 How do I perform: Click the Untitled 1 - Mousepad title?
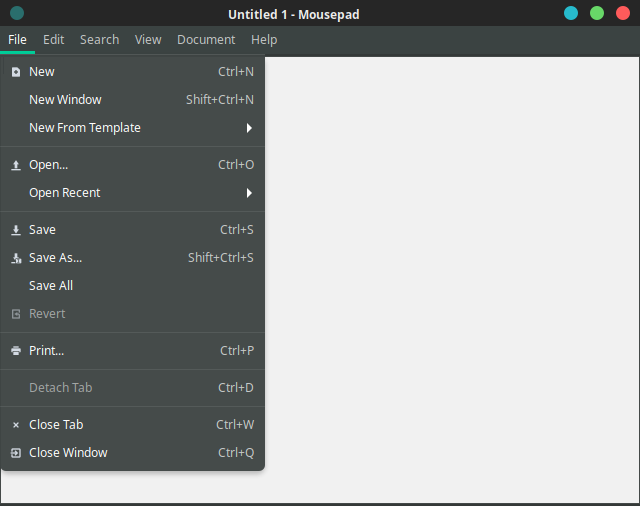pyautogui.click(x=294, y=14)
